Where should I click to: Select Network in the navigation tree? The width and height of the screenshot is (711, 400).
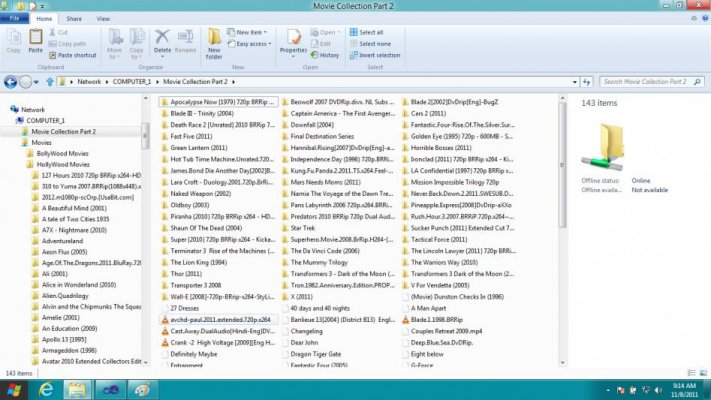coord(33,109)
